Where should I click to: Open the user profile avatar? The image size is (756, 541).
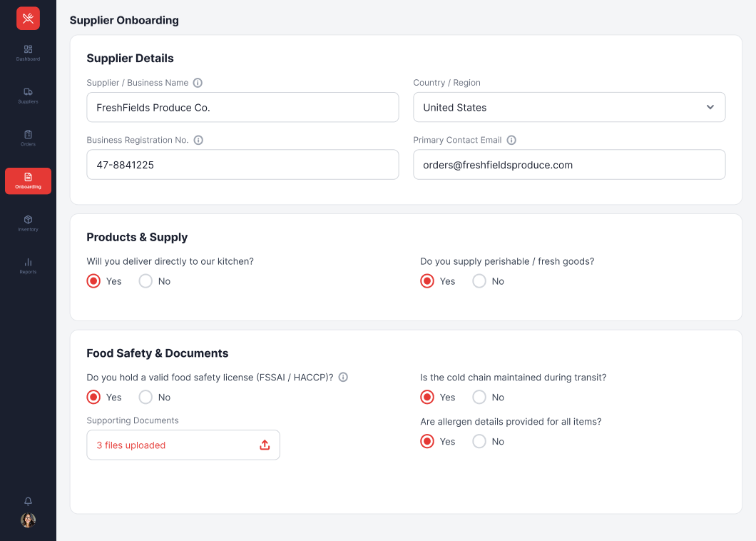click(x=28, y=520)
